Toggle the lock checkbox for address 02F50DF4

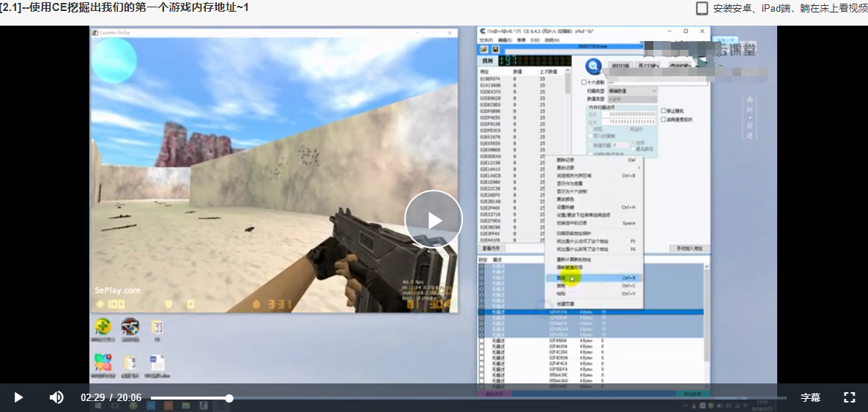tap(481, 369)
